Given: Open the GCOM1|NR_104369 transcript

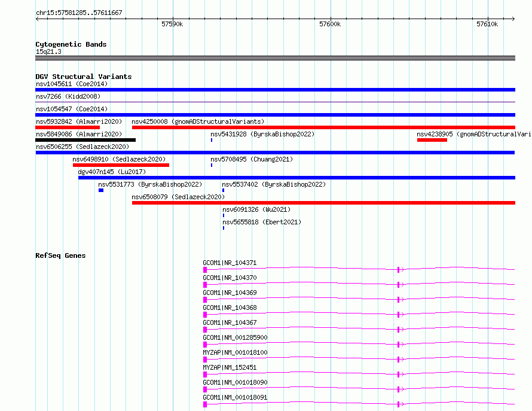Looking at the screenshot, I should [230, 293].
